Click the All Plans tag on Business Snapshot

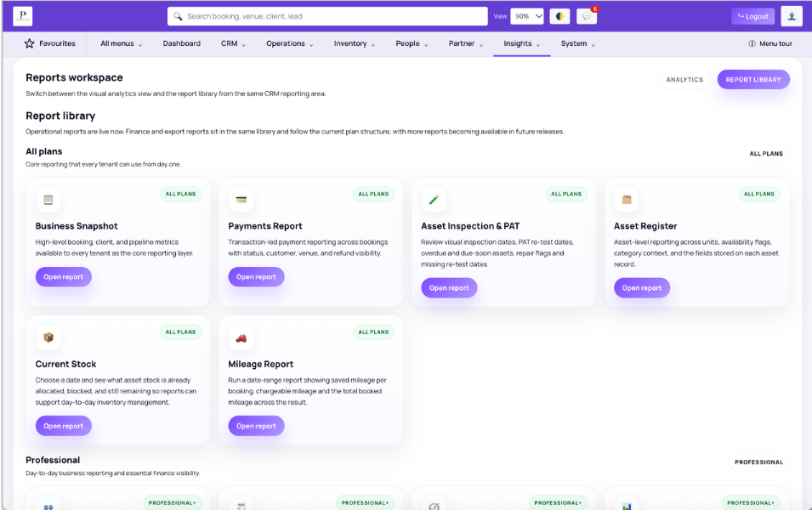[181, 194]
